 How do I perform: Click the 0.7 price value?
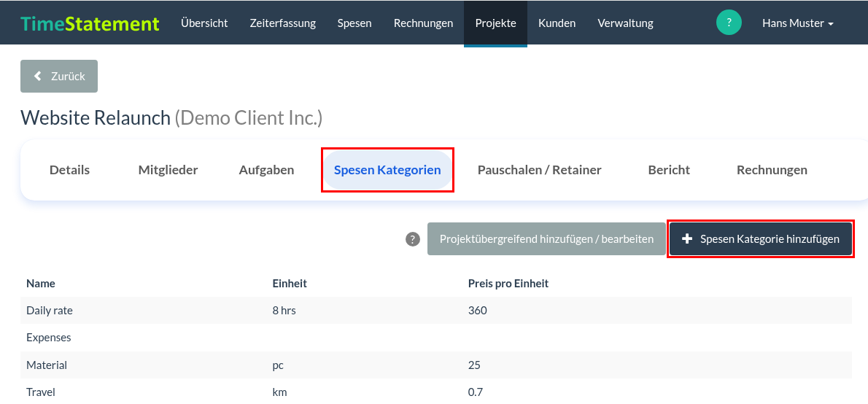[x=476, y=392]
